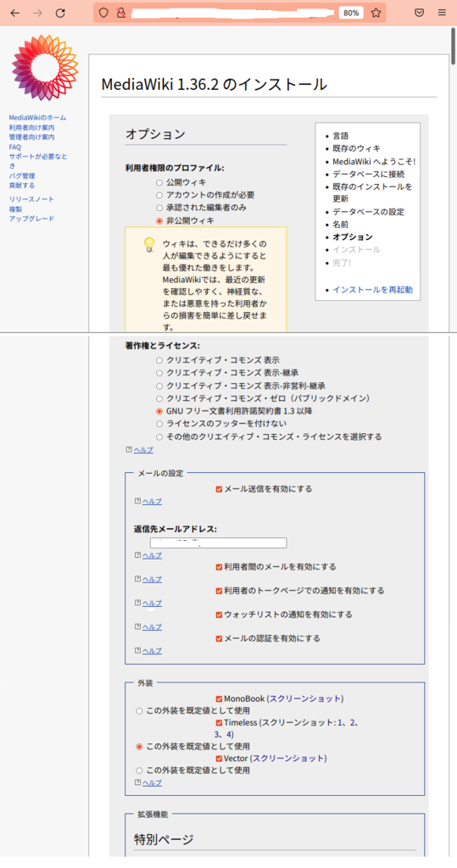The image size is (457, 868).
Task: Select 承認された編集者のみ radio option
Action: tap(159, 208)
